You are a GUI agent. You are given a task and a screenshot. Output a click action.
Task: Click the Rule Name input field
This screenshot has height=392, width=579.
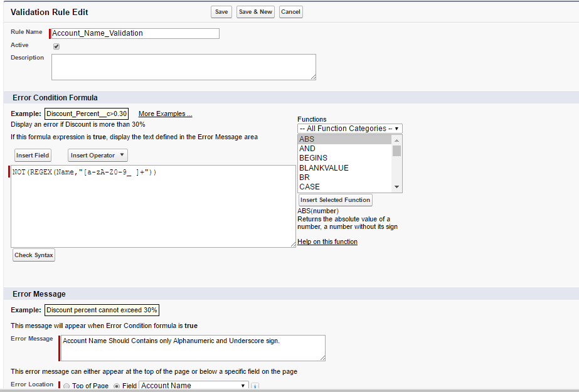point(134,33)
